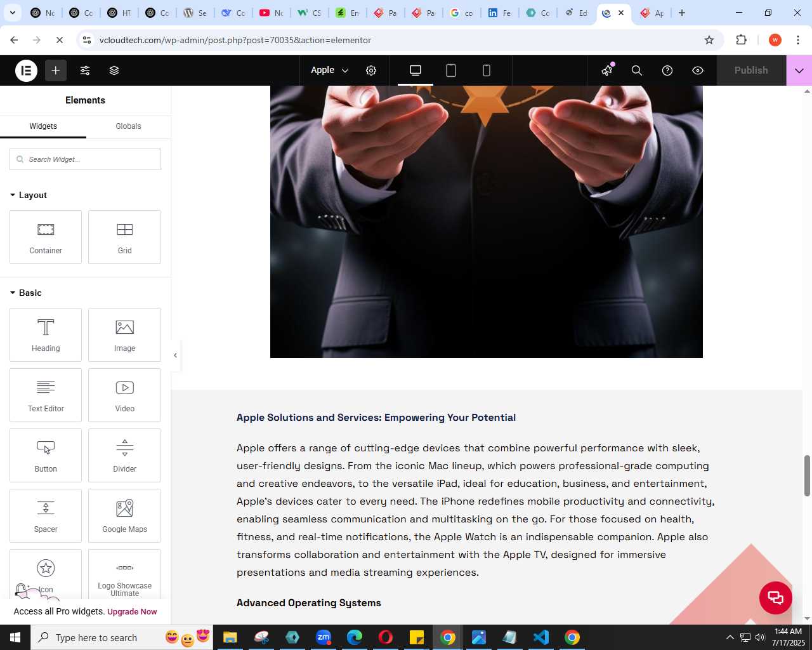The image size is (812, 650).
Task: Select the 'Apple Solutions and Services' heading
Action: coord(376,418)
